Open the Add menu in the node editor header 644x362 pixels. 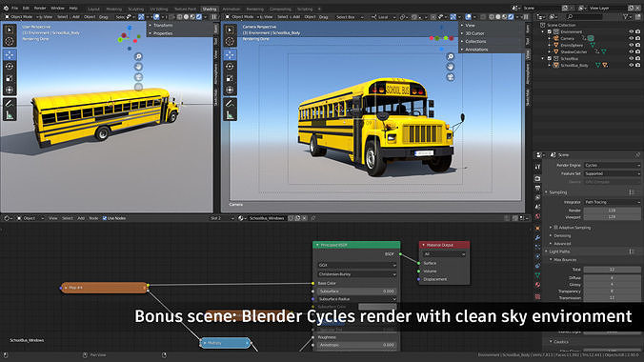tap(81, 218)
